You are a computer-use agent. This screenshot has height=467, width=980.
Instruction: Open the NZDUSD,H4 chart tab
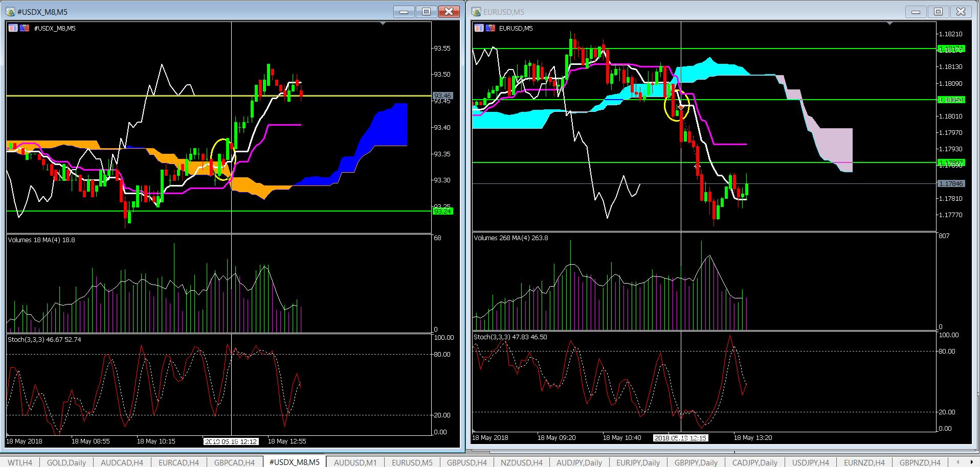coord(522,462)
